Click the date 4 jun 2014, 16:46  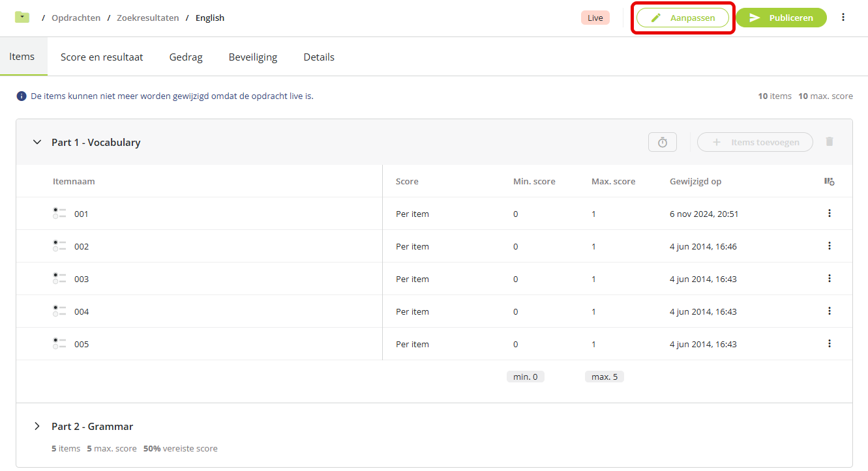tap(703, 246)
